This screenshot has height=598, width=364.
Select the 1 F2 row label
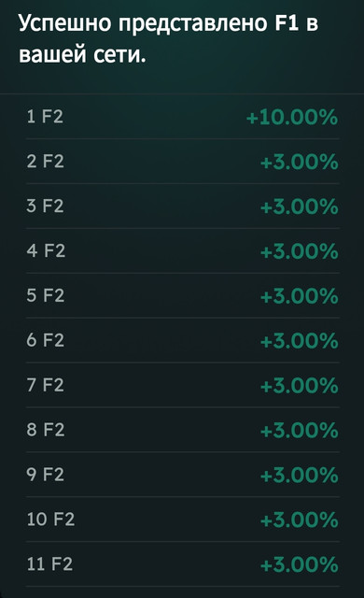point(45,116)
